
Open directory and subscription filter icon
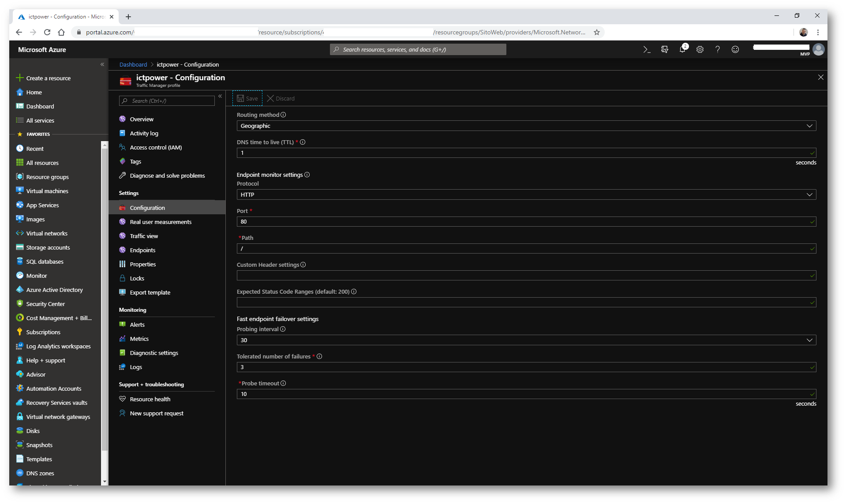665,50
